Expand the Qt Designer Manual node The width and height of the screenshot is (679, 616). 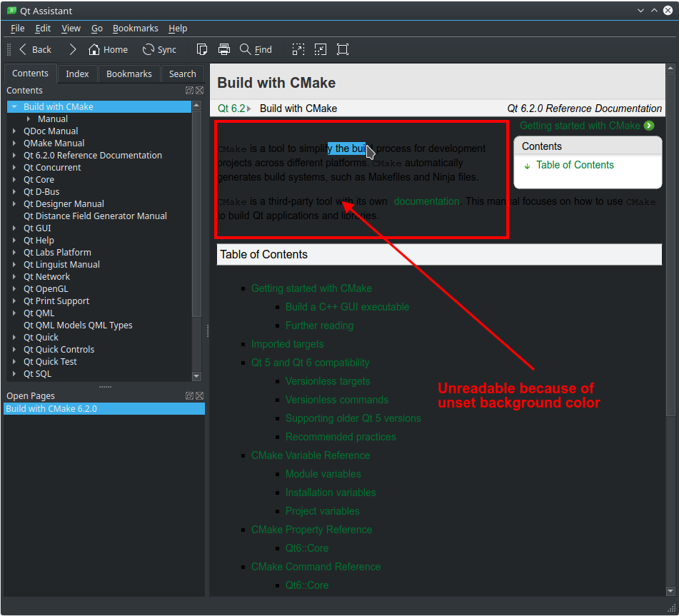(x=14, y=203)
